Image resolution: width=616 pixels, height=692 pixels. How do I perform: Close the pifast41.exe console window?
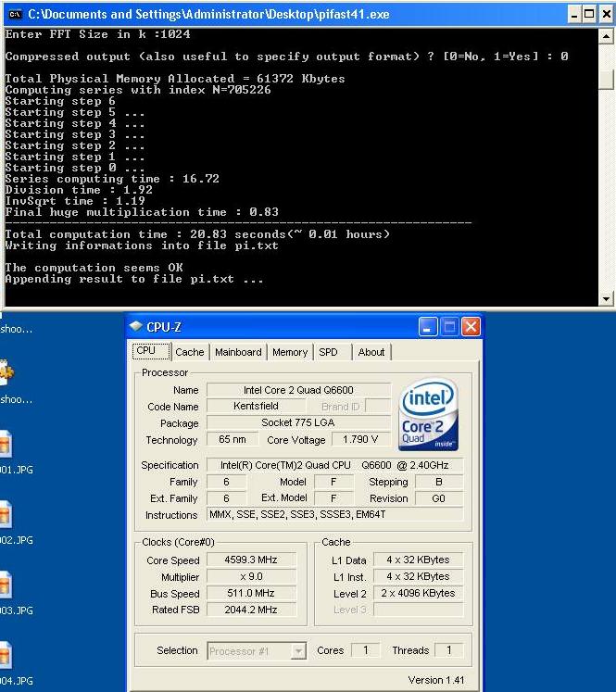(x=607, y=15)
